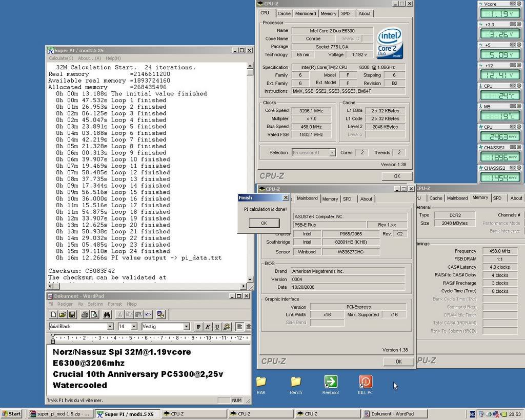Expand the font size 14 dropdown
The width and height of the screenshot is (525, 420).
tap(134, 327)
